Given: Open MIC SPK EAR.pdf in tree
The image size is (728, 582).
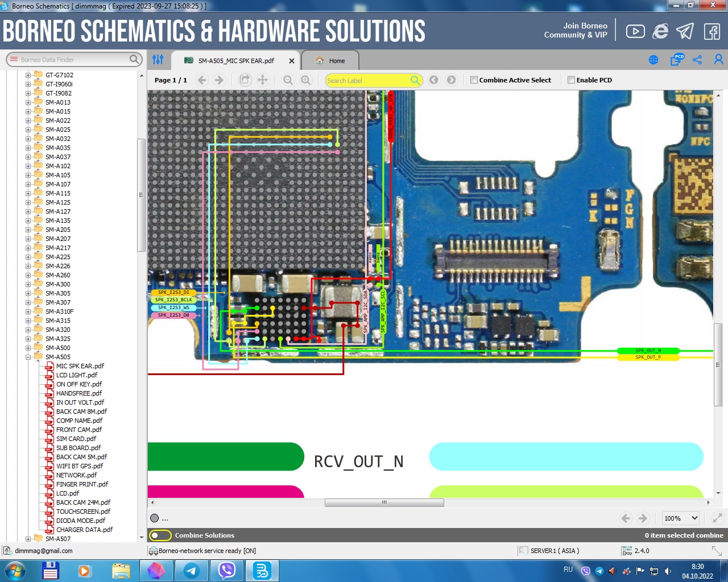Looking at the screenshot, I should tap(80, 366).
